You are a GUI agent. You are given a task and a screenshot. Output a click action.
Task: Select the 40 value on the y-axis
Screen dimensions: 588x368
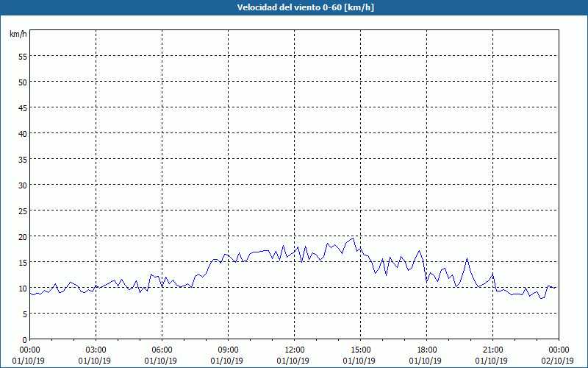tap(23, 134)
